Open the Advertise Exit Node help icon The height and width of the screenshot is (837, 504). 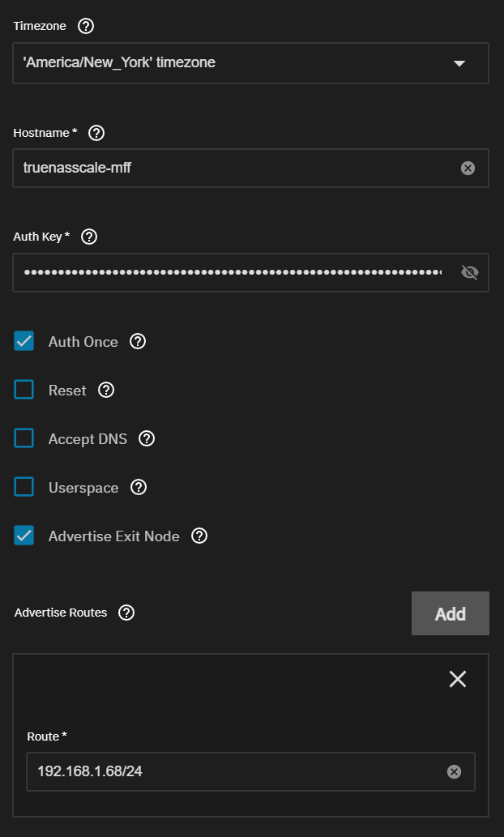[x=199, y=536]
